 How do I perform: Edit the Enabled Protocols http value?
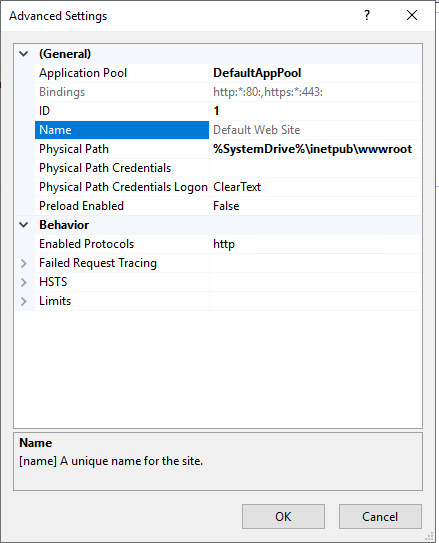coord(315,244)
